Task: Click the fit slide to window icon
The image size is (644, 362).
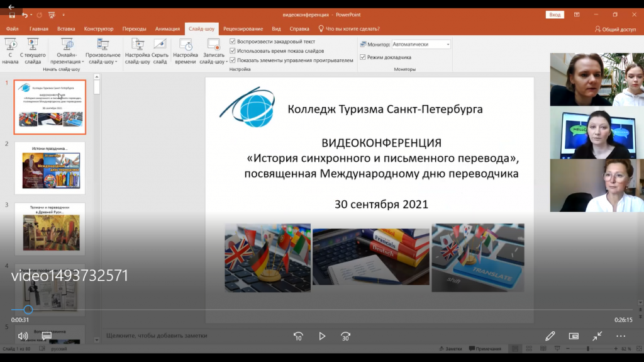Action: [x=639, y=348]
